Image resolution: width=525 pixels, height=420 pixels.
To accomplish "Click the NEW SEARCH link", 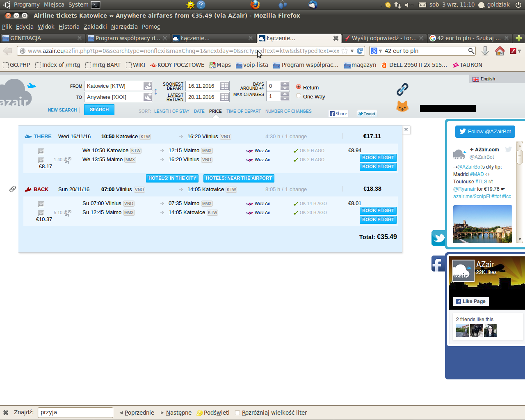I will pyautogui.click(x=62, y=110).
